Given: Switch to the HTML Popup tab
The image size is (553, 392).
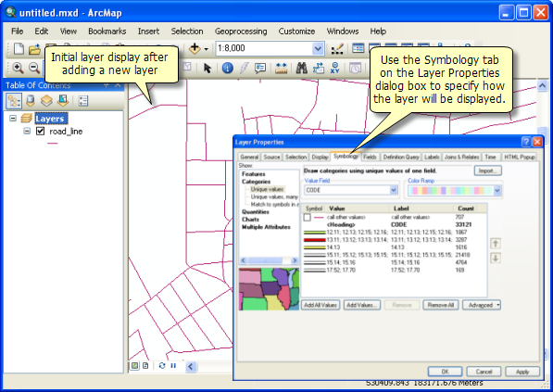Looking at the screenshot, I should tap(520, 157).
